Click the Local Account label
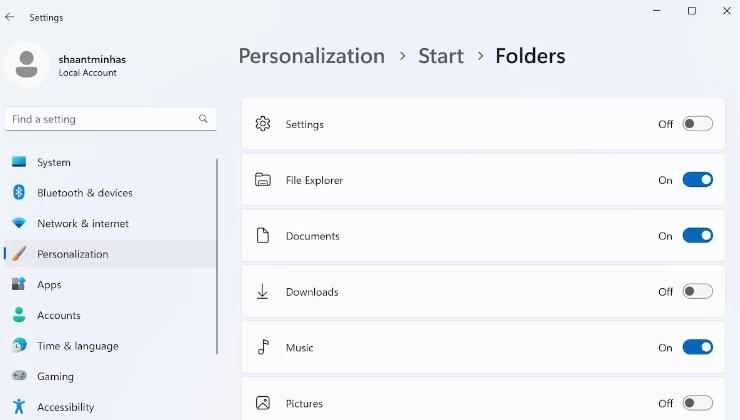Viewport: 740px width, 420px height. (87, 73)
